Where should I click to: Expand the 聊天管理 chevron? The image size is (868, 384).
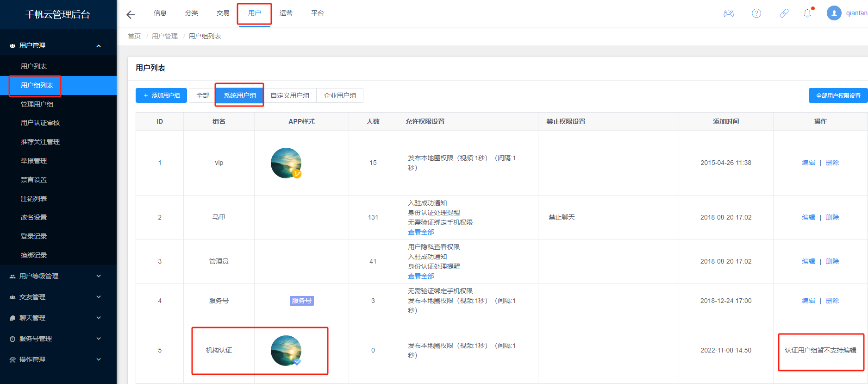tap(99, 318)
